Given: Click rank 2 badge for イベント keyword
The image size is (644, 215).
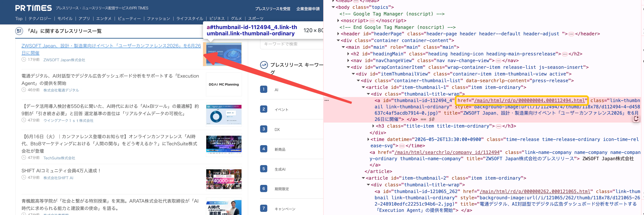Looking at the screenshot, I should [x=264, y=109].
